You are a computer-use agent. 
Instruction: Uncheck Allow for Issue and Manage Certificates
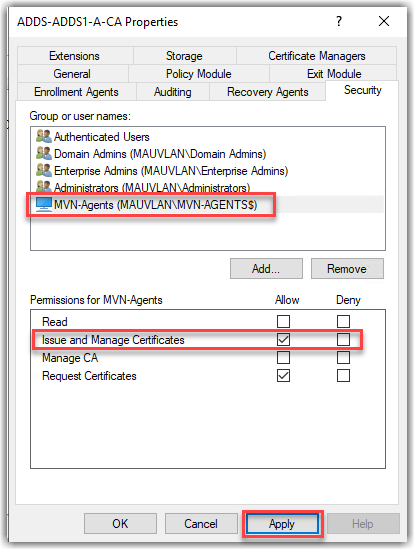point(283,340)
